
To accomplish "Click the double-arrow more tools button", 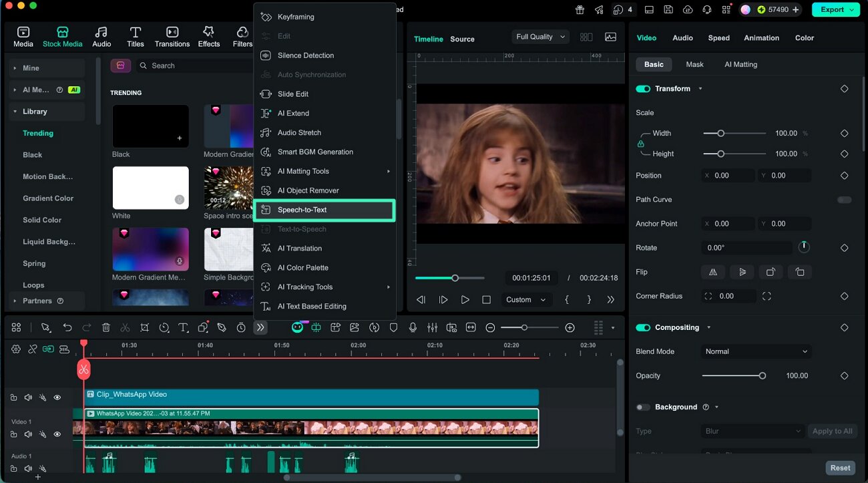I will pos(260,327).
